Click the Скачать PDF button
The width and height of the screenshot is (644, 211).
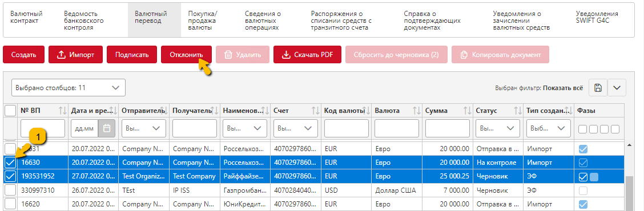click(307, 55)
